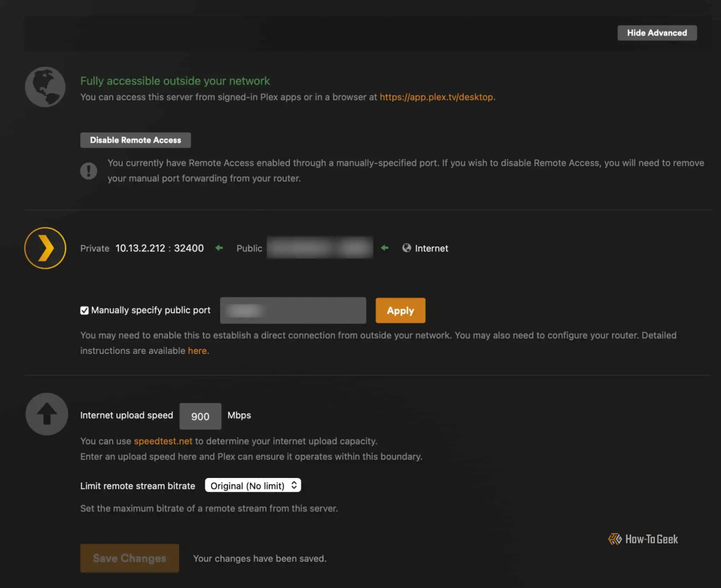721x588 pixels.
Task: Select the private IP 10.13.2.212 : 32400
Action: [160, 248]
